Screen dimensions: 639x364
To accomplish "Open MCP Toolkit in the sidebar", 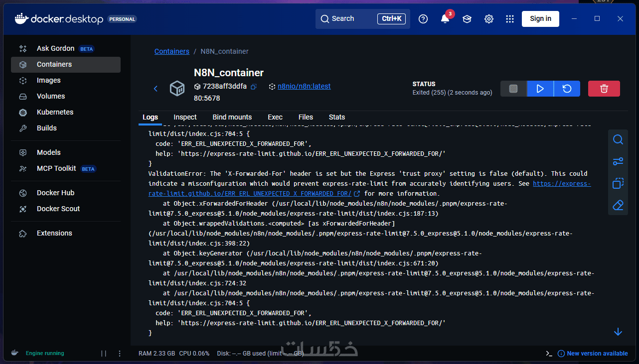I will 65,168.
